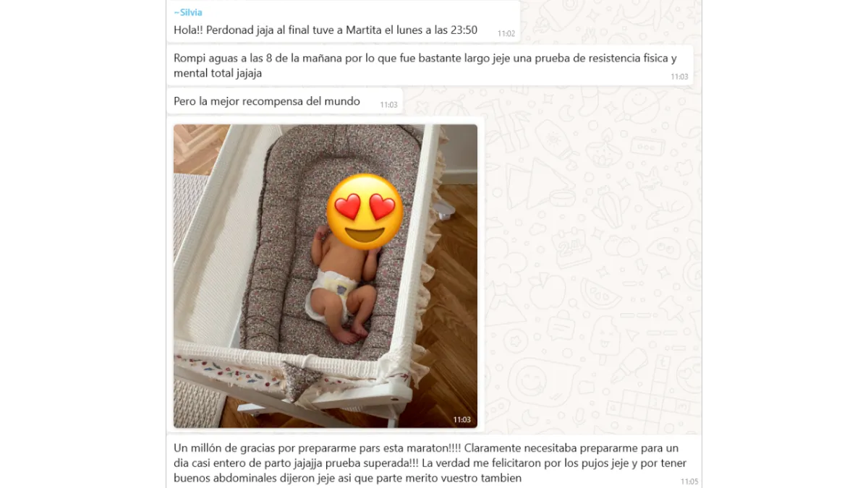
Task: Click the 'Pero la mejor recompensa' message
Action: (285, 102)
